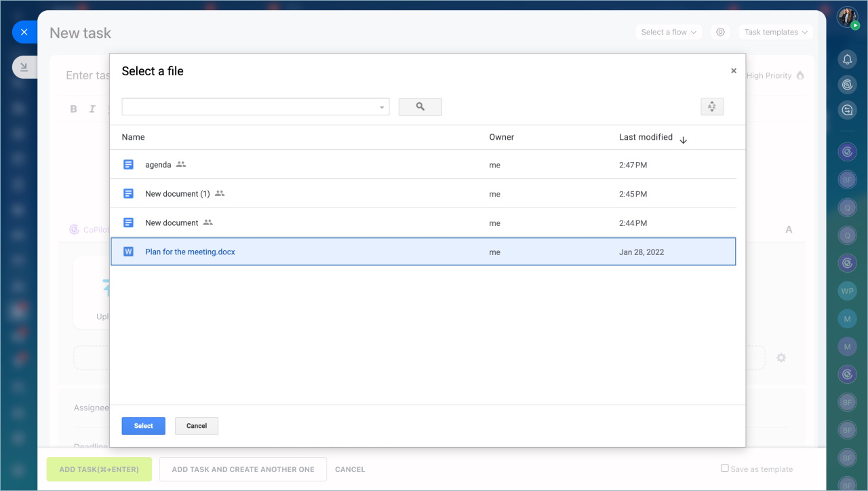The image size is (868, 491).
Task: Close the Select a file dialog
Action: click(733, 71)
